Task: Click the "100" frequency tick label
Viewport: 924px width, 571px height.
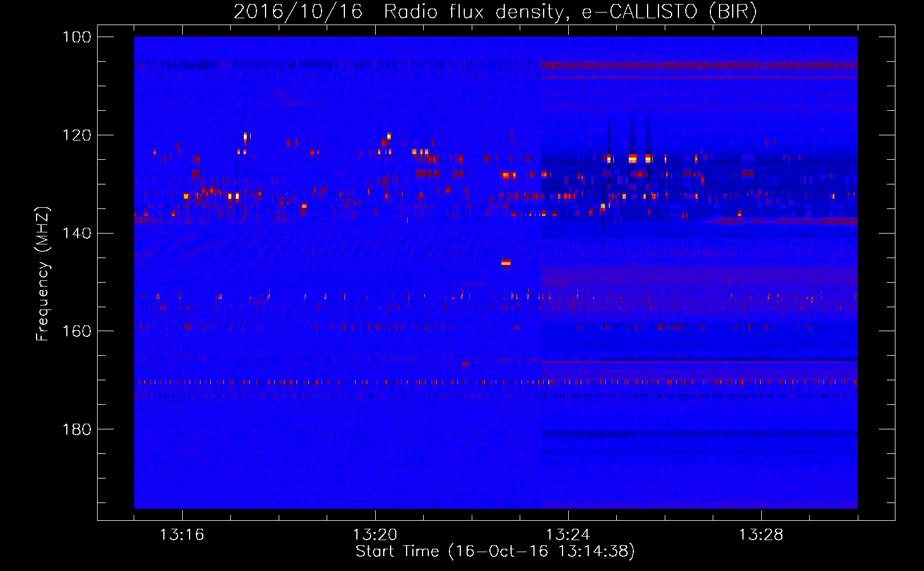Action: pyautogui.click(x=77, y=37)
